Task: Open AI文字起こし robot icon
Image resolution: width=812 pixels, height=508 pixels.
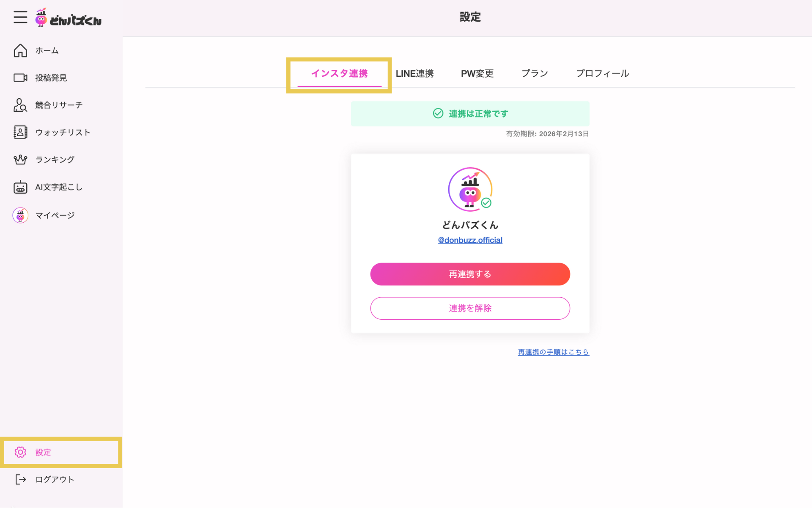Action: 20,187
